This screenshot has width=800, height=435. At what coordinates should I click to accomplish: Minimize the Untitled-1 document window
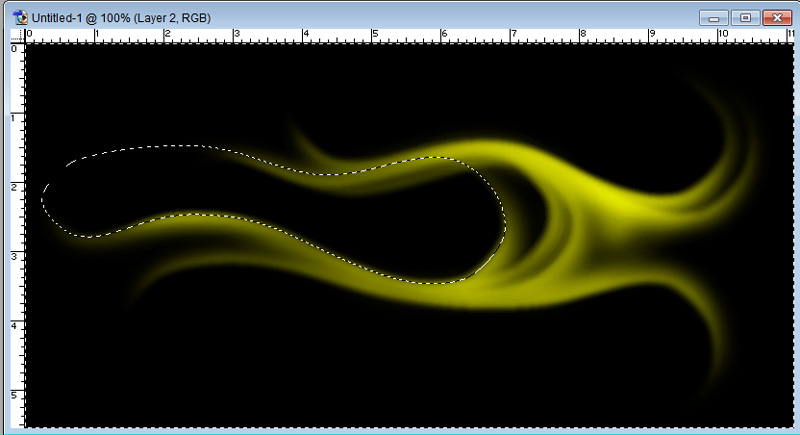pos(713,18)
